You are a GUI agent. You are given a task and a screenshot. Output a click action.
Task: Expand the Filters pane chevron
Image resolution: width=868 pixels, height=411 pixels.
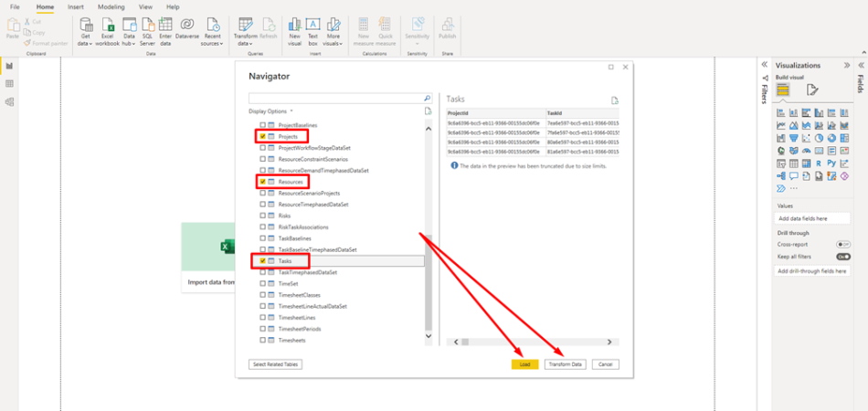click(x=765, y=64)
